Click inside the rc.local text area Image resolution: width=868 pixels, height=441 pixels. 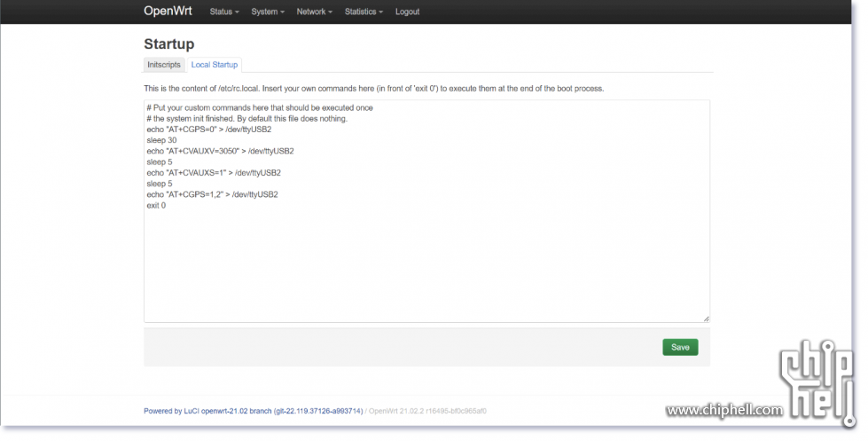coord(426,211)
